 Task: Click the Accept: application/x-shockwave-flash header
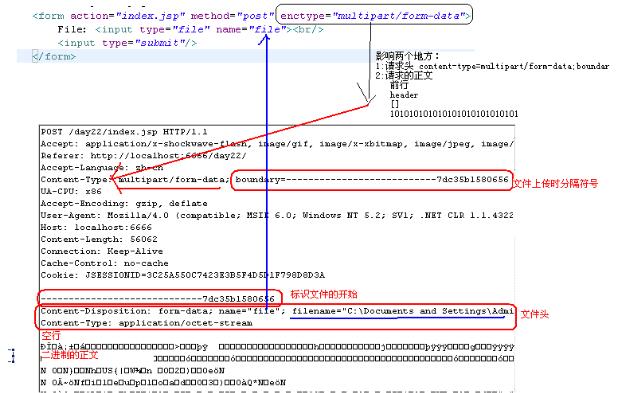tap(277, 144)
